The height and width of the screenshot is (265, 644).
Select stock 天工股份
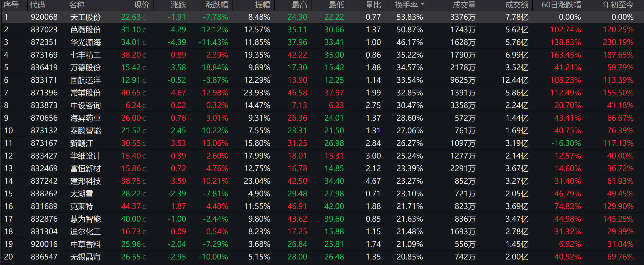(85, 17)
